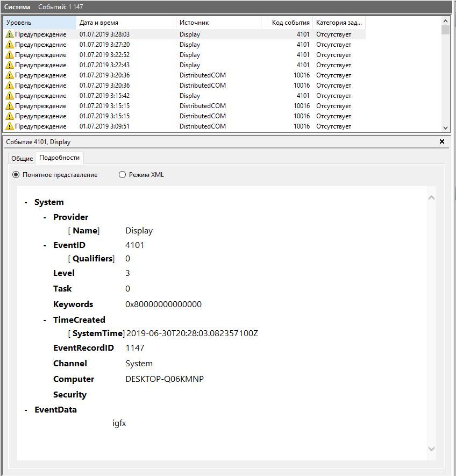Select the date cell 01.07.2019 3:22:52
This screenshot has width=456, height=476.
(x=104, y=55)
